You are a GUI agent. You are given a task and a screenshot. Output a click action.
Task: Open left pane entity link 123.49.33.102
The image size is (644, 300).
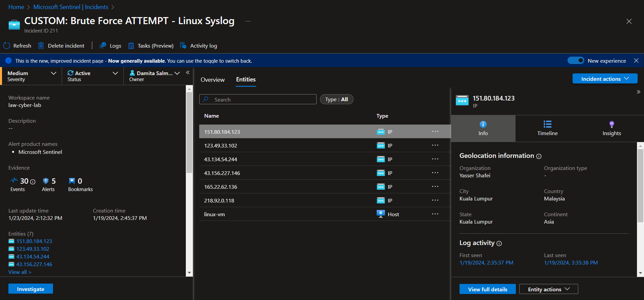click(33, 249)
